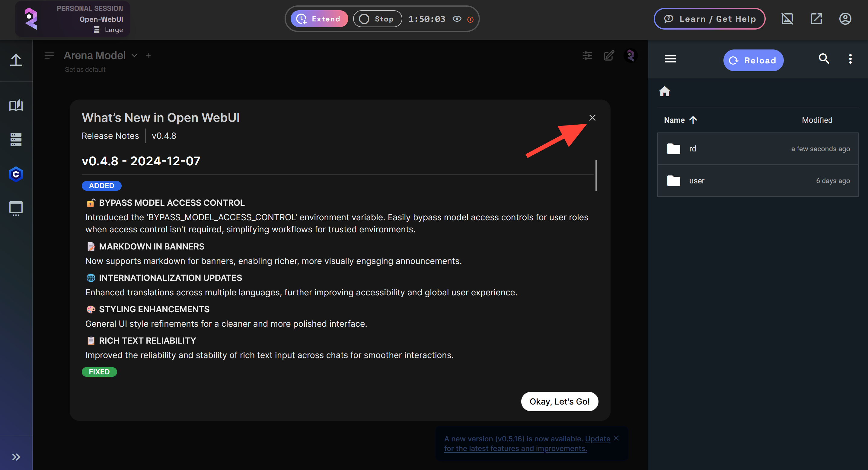The height and width of the screenshot is (470, 868).
Task: Click the FIXED badge in release notes
Action: (x=99, y=372)
